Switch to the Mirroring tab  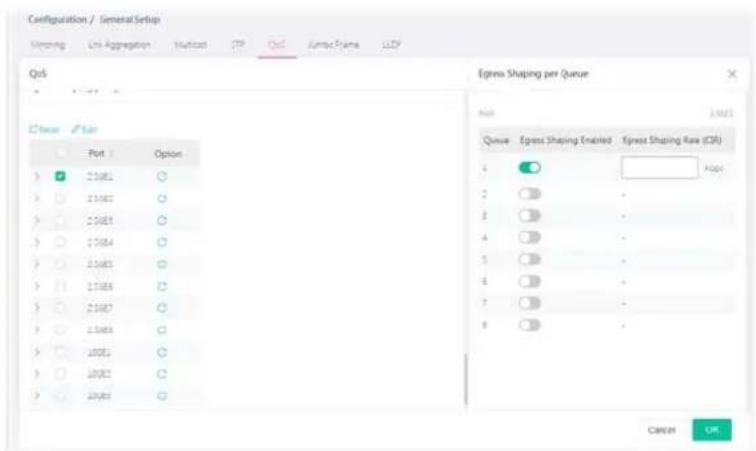click(47, 45)
